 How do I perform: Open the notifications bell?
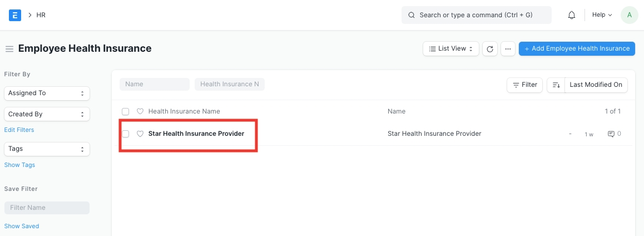[x=571, y=15]
